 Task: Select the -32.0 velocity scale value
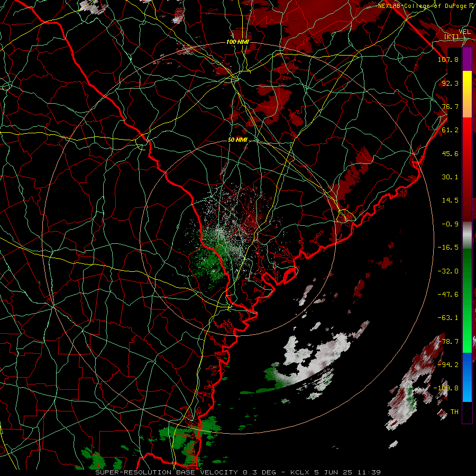point(448,271)
